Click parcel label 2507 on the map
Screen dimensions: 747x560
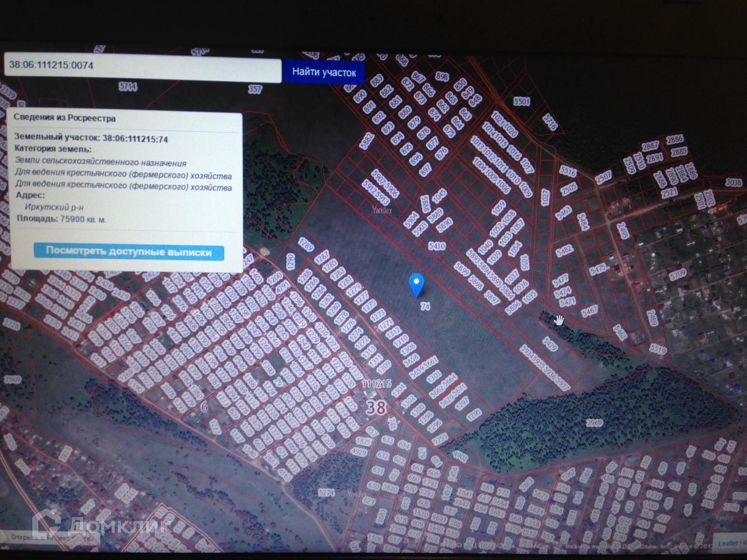(603, 177)
